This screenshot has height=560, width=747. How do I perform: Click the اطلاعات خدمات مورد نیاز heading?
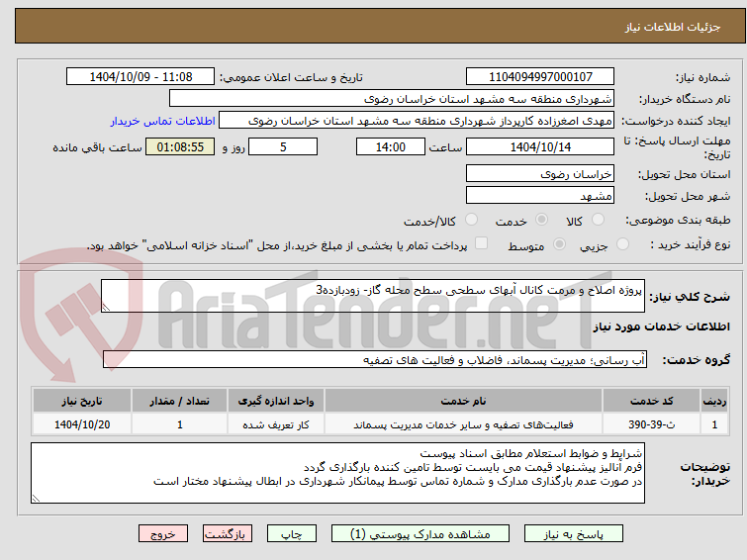tap(661, 327)
